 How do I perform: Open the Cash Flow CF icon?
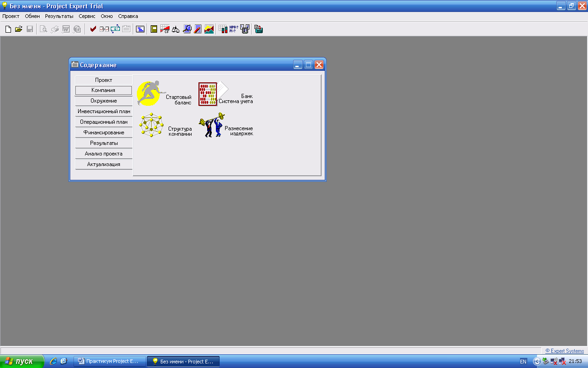pos(165,29)
